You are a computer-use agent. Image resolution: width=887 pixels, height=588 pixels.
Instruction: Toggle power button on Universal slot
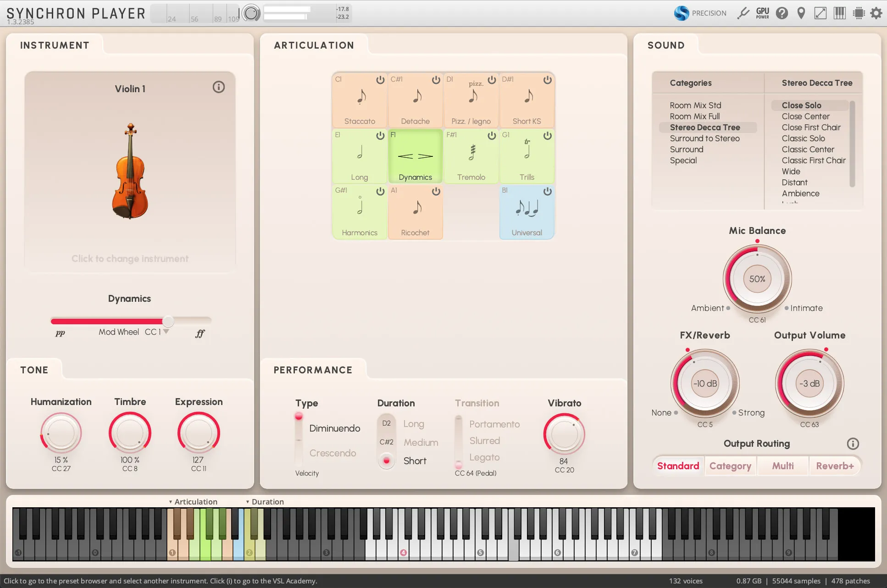[x=548, y=191]
